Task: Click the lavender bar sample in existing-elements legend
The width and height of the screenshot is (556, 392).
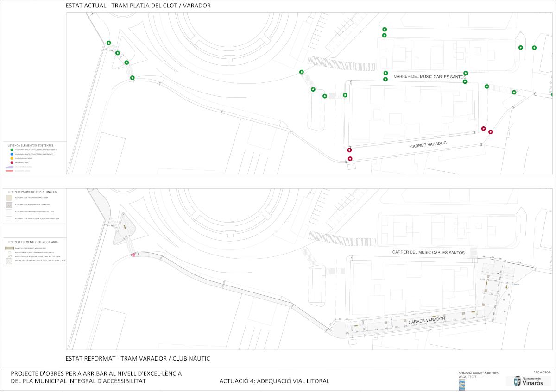Action: [x=9, y=167]
